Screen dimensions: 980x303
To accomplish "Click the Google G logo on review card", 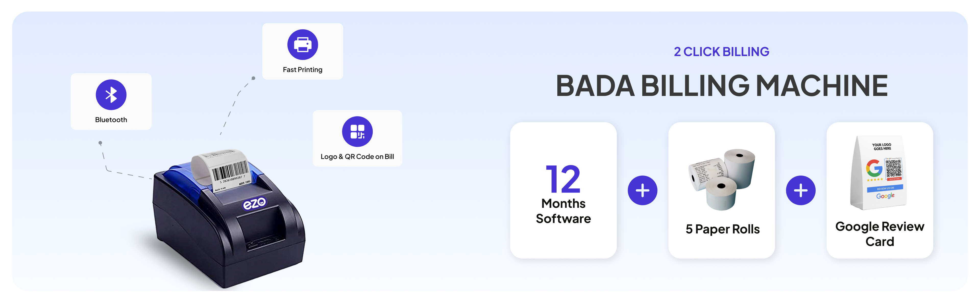I will pos(874,168).
